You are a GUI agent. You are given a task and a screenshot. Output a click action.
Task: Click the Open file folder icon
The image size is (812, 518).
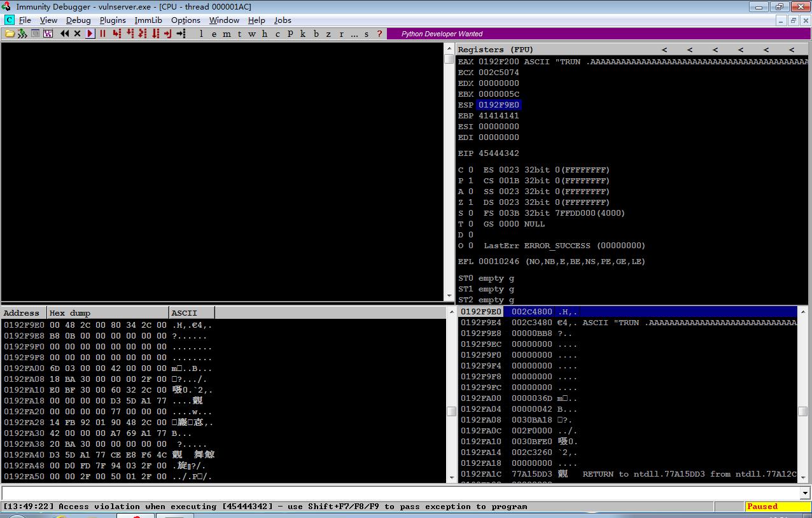(x=10, y=34)
